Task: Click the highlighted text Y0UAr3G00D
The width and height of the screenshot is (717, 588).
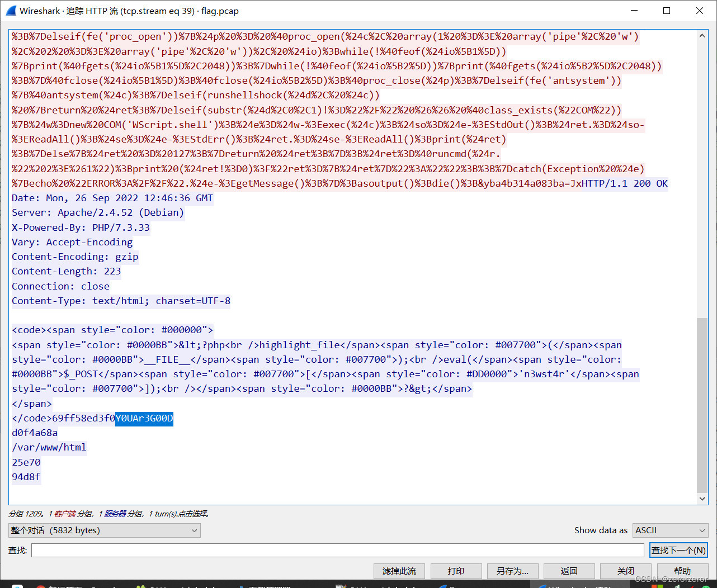Action: pos(144,418)
